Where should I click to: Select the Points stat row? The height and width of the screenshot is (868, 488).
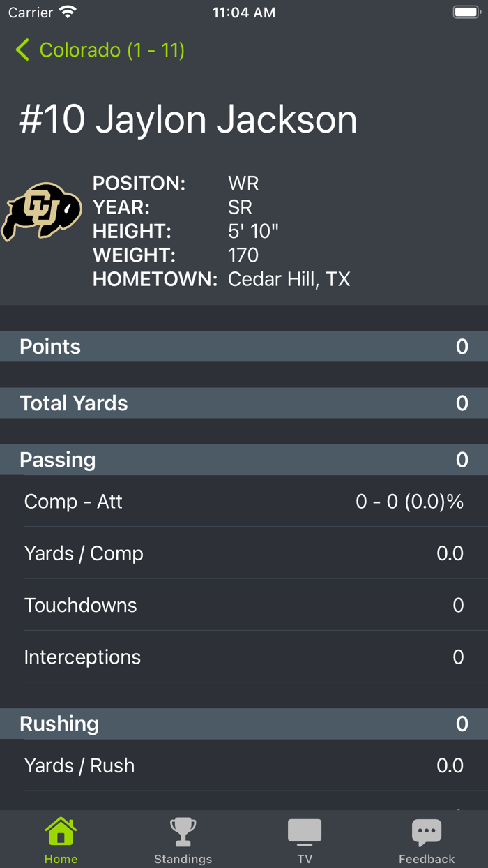244,346
